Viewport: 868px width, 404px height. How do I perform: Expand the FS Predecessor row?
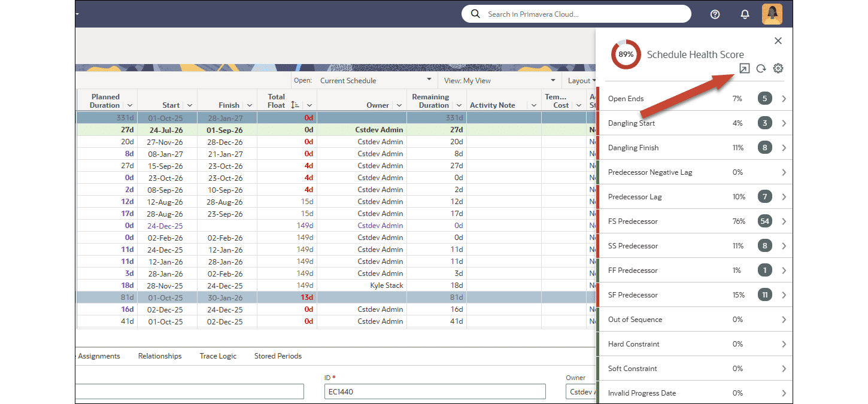click(x=784, y=221)
